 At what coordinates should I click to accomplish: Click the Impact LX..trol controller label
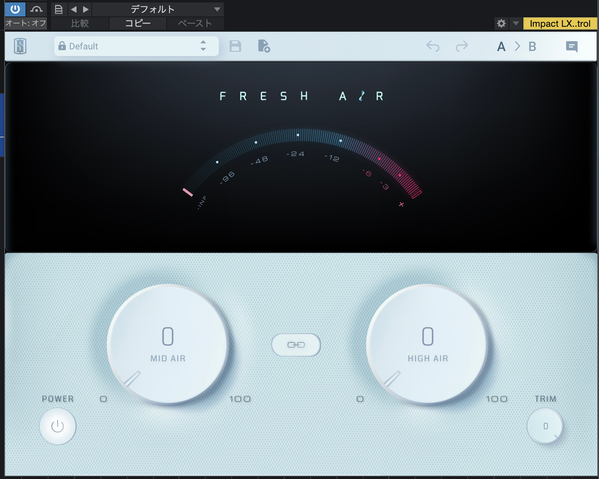(560, 23)
